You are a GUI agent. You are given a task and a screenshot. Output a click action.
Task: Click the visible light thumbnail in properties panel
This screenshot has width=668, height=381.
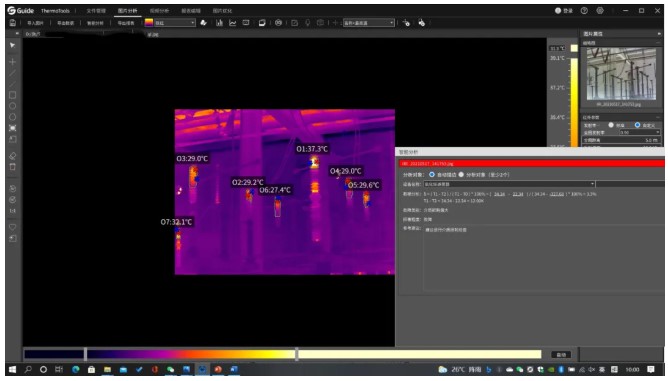(x=621, y=74)
